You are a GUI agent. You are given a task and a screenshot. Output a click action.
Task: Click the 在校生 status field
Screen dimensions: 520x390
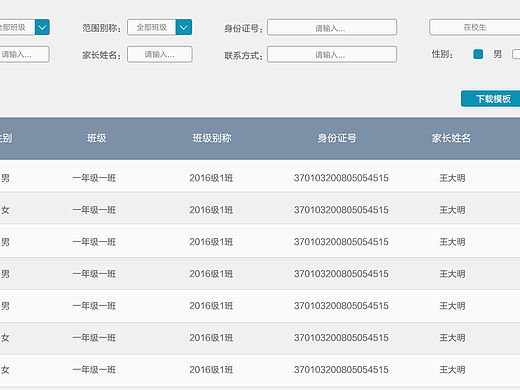(475, 27)
